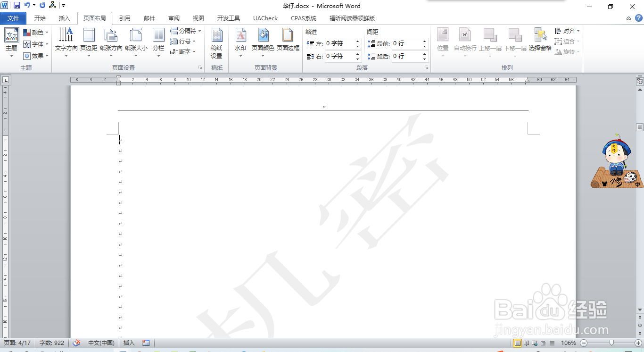
Task: Click the 106% zoom level
Action: (x=569, y=343)
